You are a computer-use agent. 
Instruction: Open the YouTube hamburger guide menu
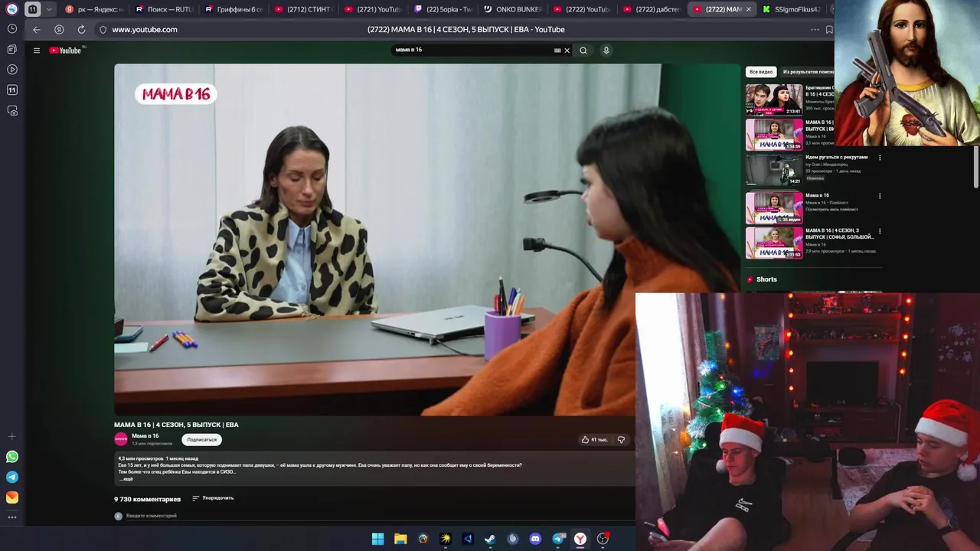click(36, 51)
